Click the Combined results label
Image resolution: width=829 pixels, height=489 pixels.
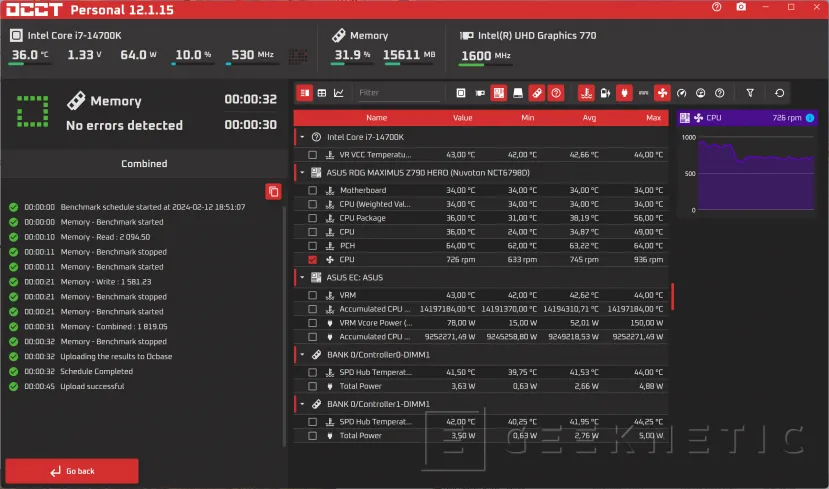(144, 164)
